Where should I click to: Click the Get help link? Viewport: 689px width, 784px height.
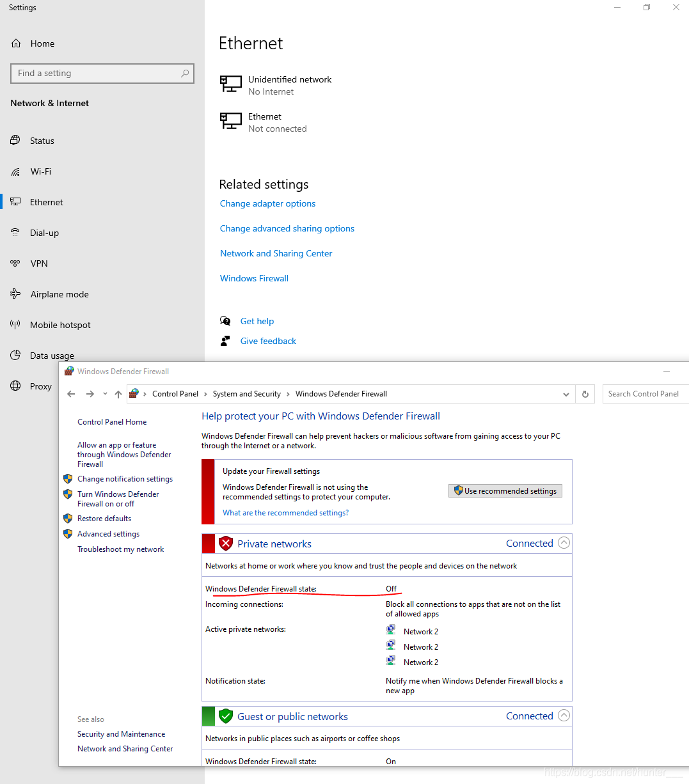coord(257,321)
